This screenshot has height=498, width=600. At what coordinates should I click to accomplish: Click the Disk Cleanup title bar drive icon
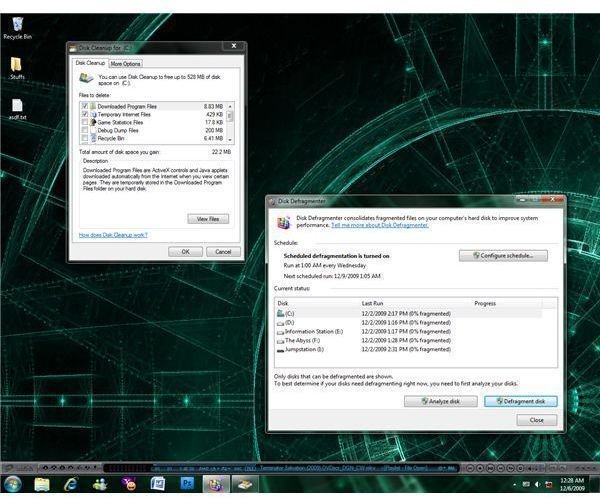(x=73, y=48)
